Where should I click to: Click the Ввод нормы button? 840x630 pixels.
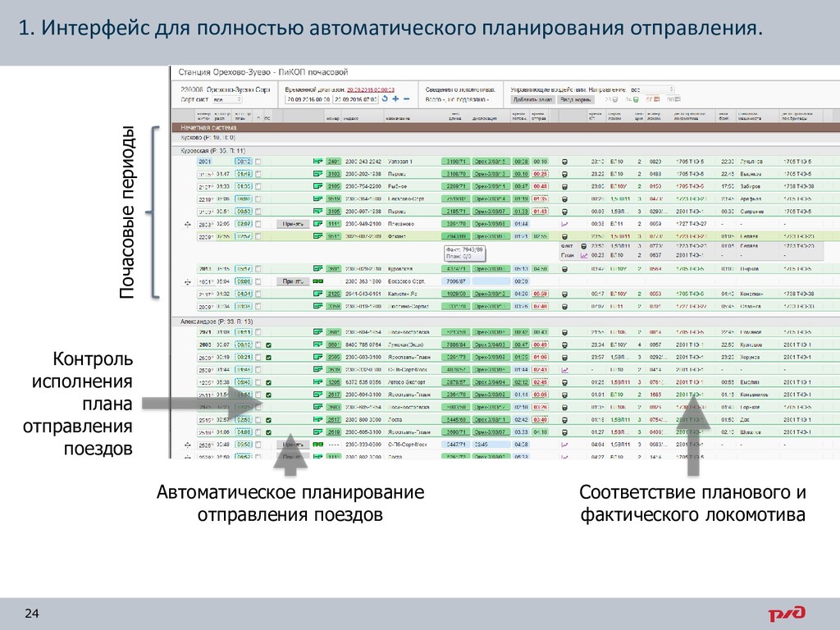(576, 99)
